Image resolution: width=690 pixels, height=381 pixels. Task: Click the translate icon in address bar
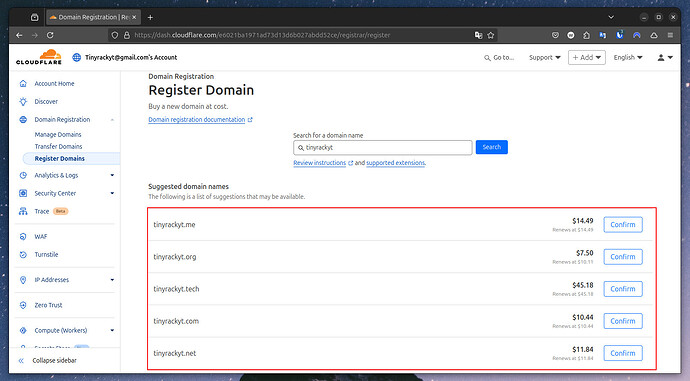tap(478, 35)
